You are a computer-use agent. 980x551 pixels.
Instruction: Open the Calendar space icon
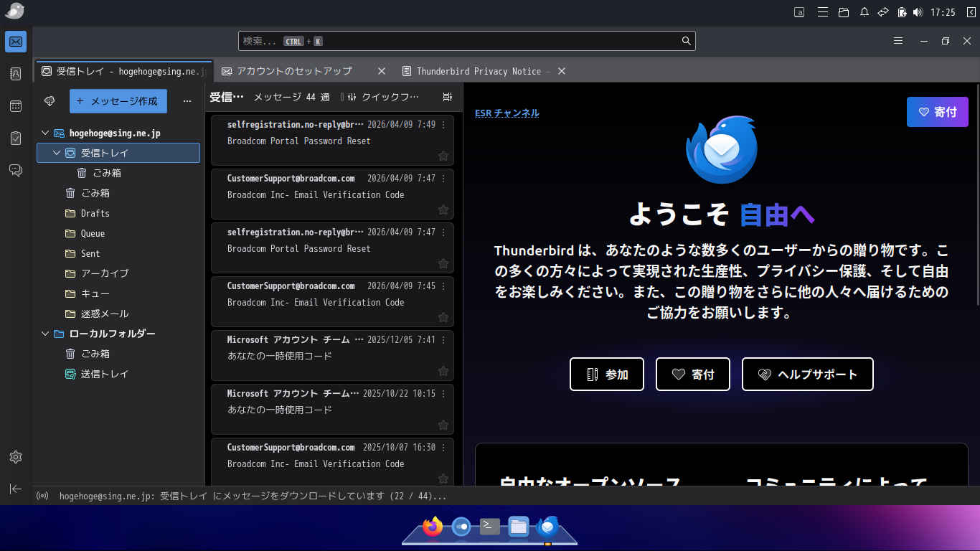(x=16, y=106)
